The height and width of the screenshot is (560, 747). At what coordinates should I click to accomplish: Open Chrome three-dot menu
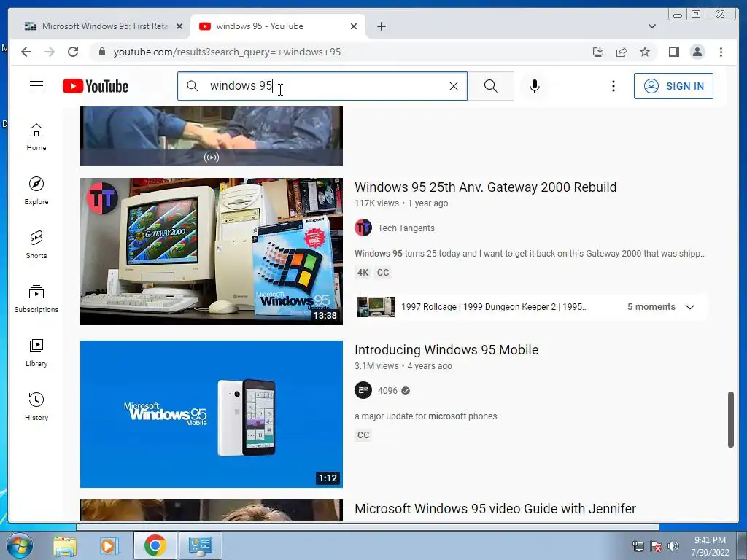pyautogui.click(x=721, y=52)
